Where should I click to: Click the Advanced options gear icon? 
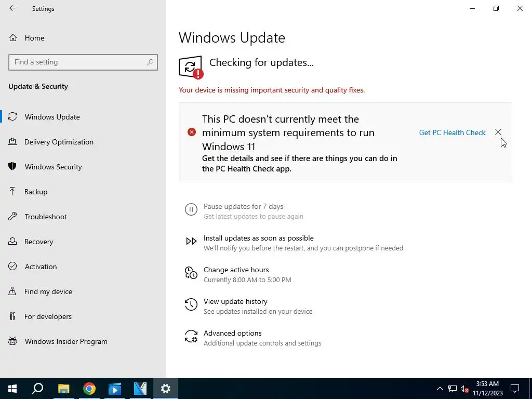coord(191,336)
